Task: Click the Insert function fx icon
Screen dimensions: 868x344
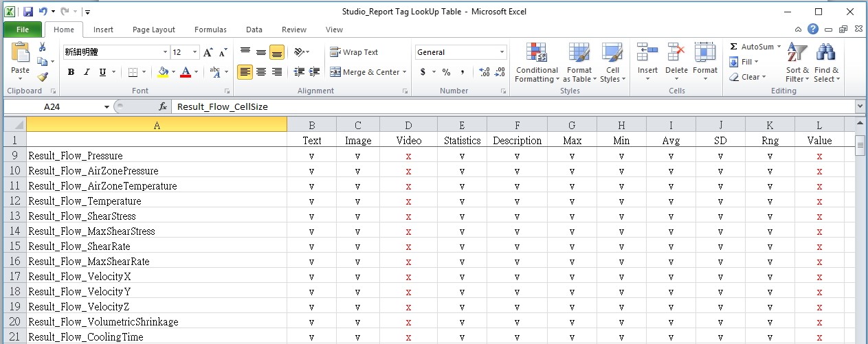Action: pos(163,106)
